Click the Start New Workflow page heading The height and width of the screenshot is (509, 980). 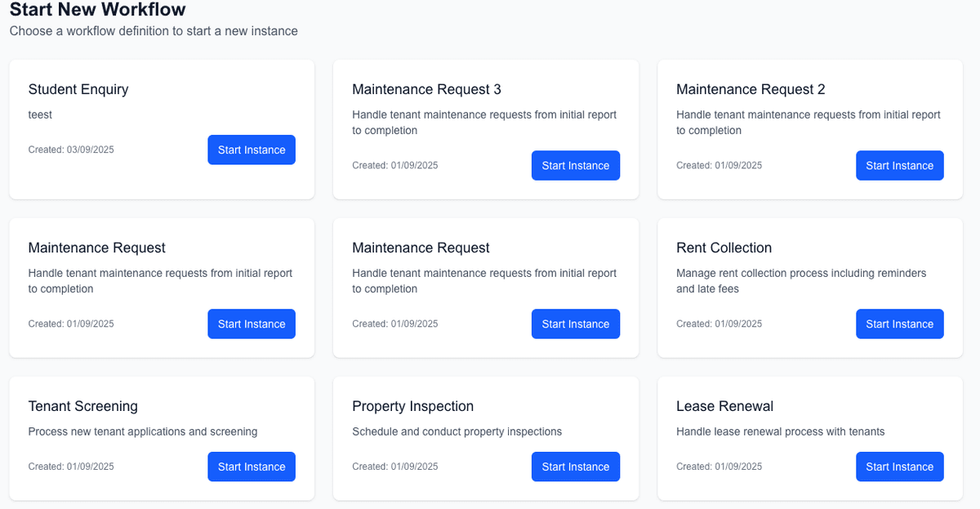pos(97,11)
